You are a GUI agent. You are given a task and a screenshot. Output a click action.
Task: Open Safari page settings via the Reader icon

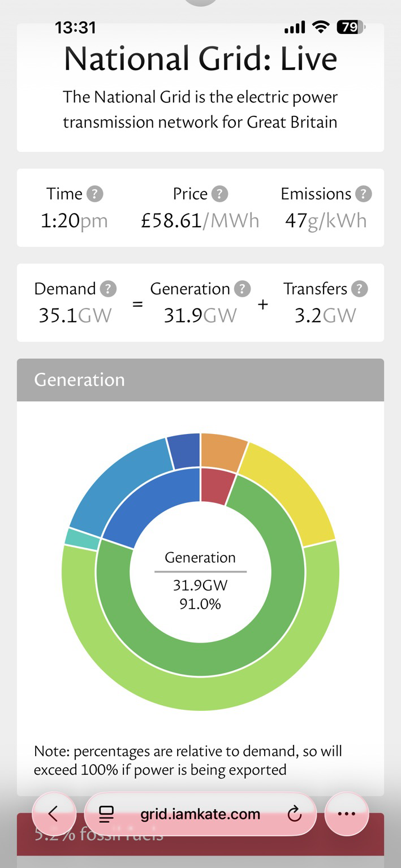pyautogui.click(x=107, y=814)
